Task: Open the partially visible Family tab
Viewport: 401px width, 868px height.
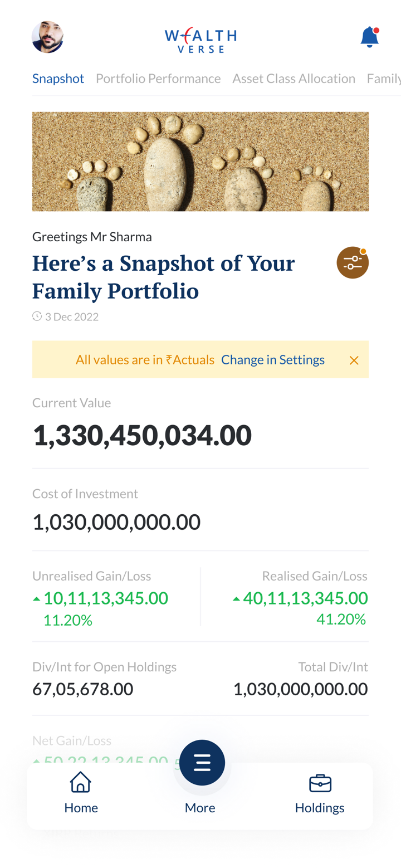Action: point(384,79)
